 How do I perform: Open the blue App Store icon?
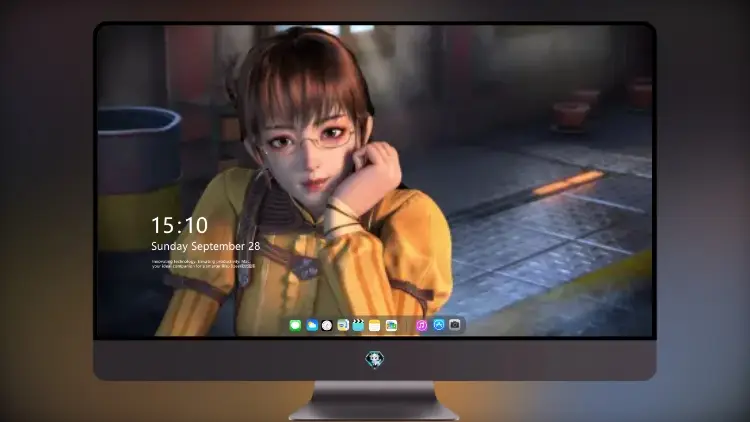point(439,325)
